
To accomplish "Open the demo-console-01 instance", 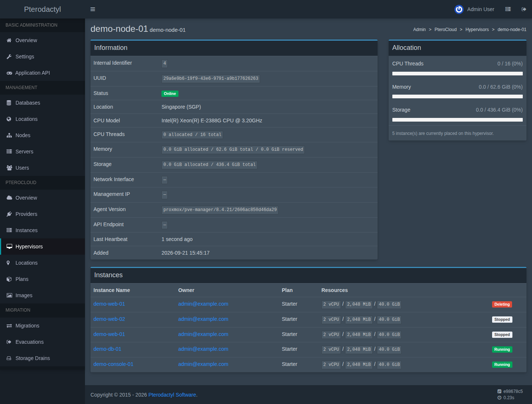I will pos(113,364).
